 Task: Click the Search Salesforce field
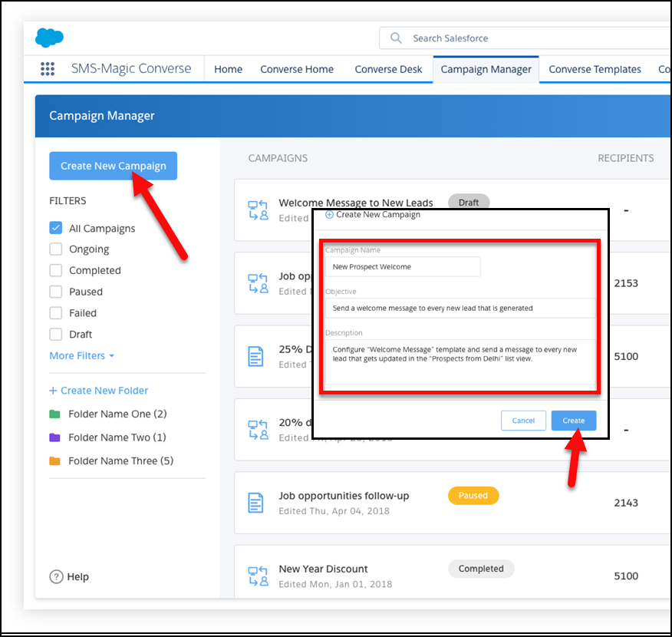coord(525,38)
